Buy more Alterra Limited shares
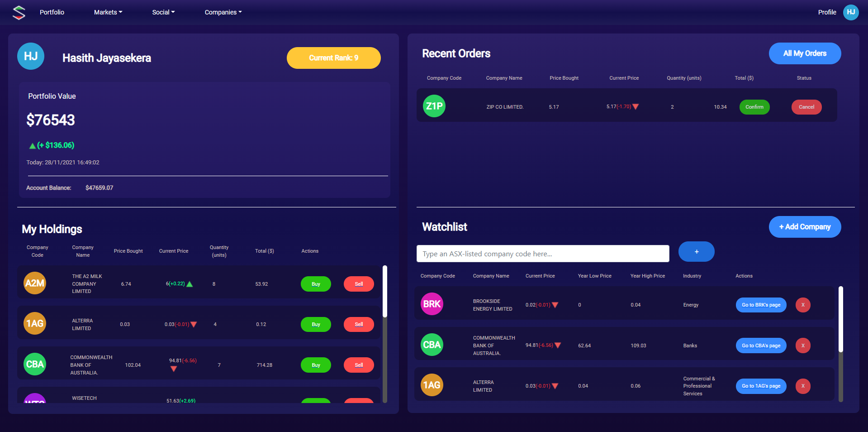This screenshot has height=432, width=868. point(316,324)
